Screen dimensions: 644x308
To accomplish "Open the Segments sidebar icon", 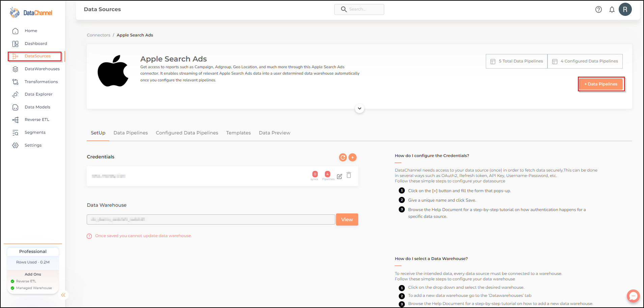I will [15, 132].
